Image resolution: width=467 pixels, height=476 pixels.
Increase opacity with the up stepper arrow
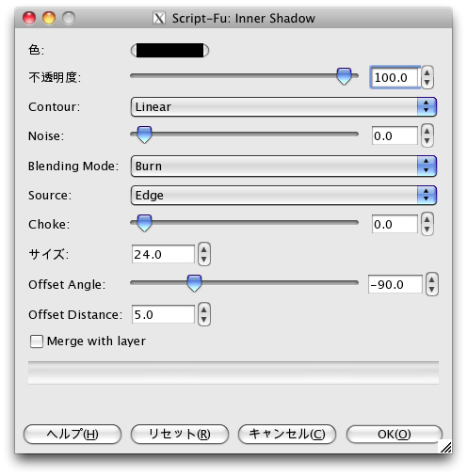pos(427,72)
